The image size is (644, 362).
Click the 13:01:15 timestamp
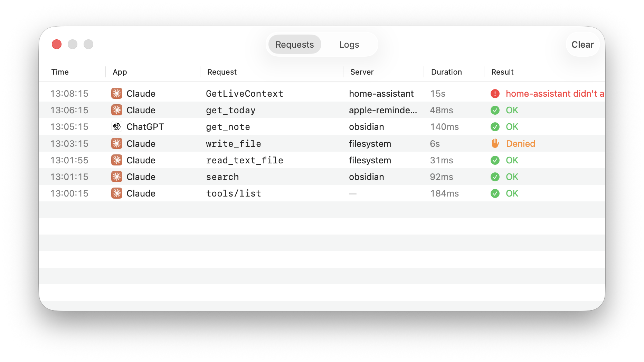click(69, 177)
